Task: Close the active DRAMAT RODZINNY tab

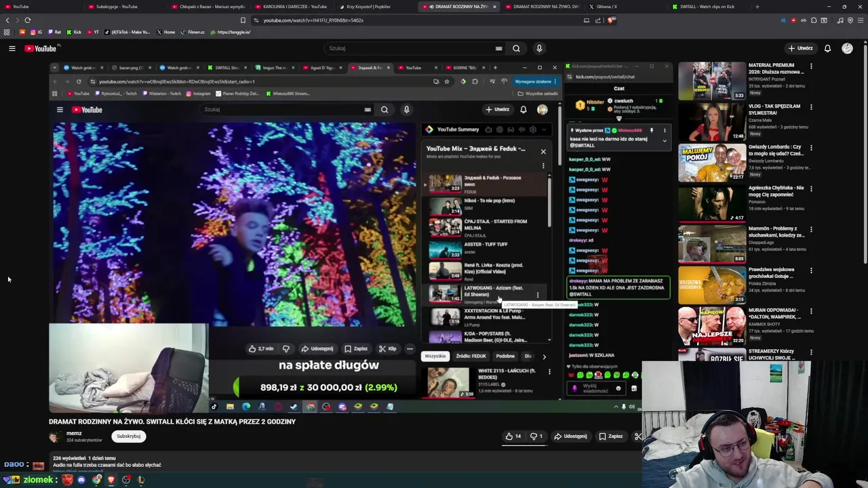Action: pos(494,7)
